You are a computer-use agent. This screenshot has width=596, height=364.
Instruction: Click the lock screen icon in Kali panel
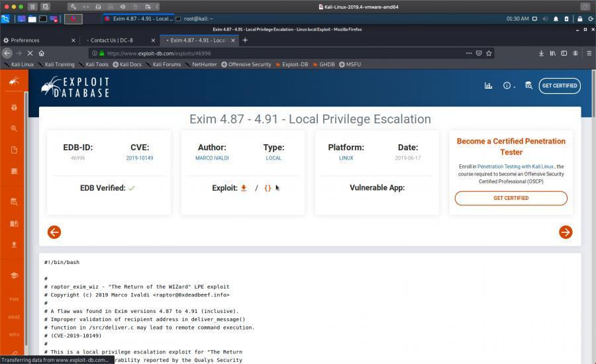579,19
